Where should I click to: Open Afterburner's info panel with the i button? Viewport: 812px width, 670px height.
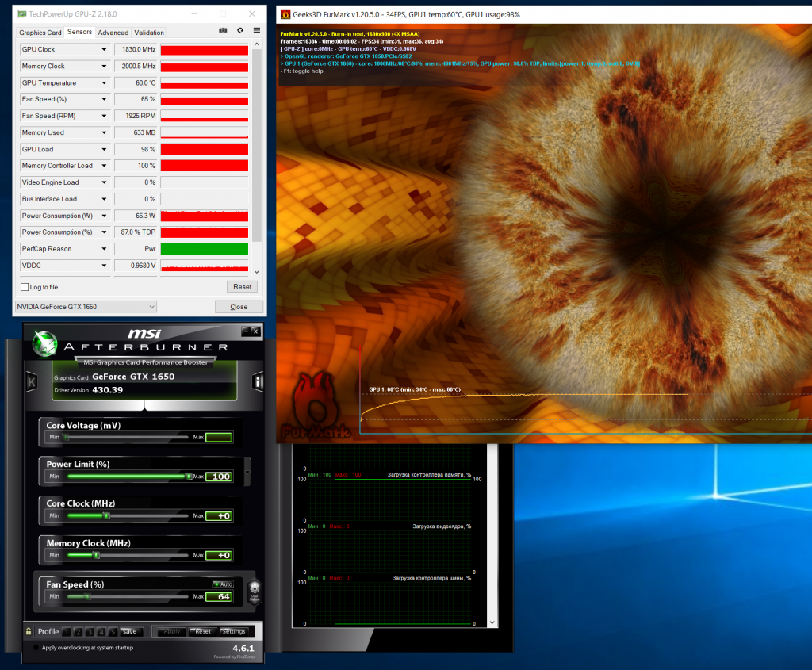pos(258,382)
